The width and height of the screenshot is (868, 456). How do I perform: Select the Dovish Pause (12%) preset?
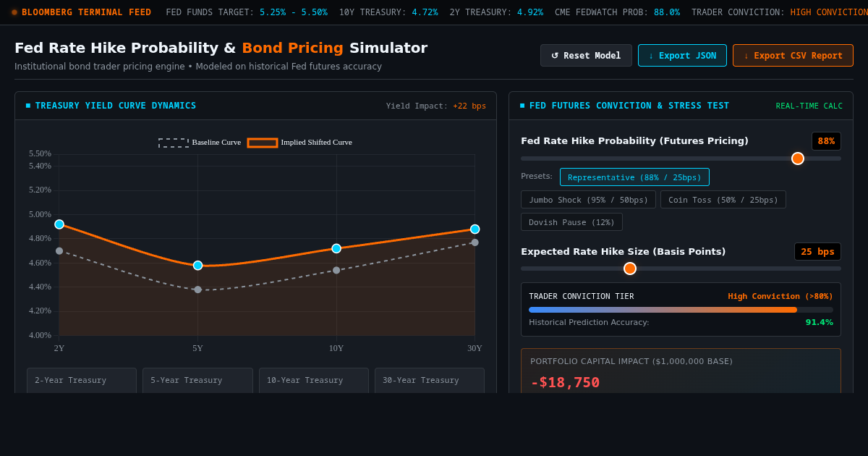[x=571, y=222]
